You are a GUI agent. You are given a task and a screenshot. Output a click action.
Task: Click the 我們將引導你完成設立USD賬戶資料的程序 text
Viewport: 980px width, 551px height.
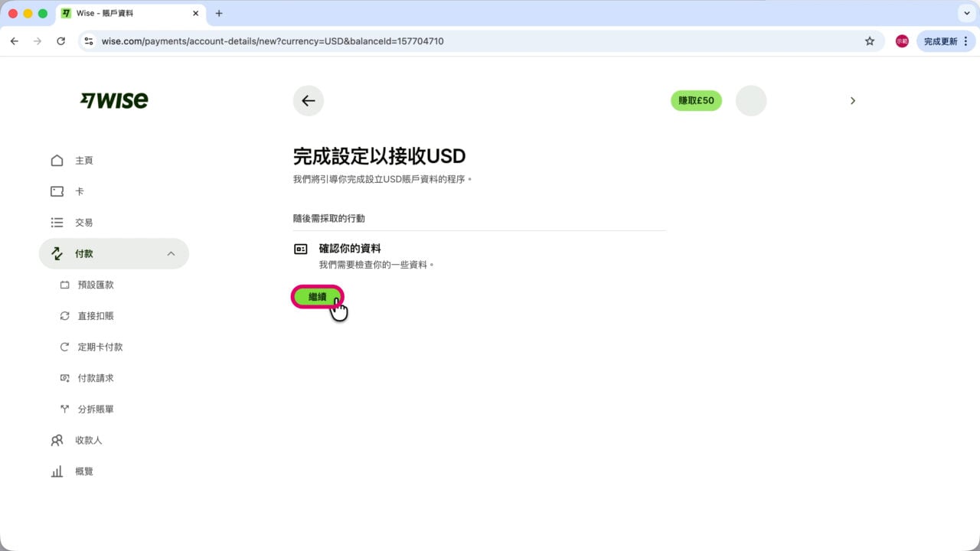tap(383, 179)
